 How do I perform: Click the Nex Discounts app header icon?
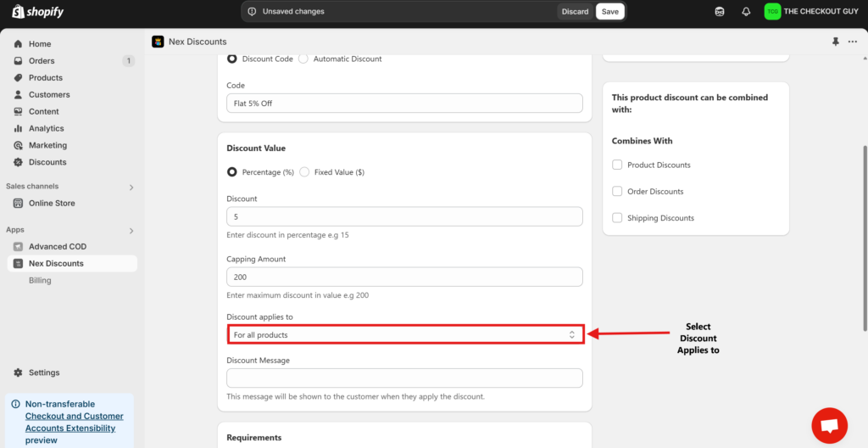[158, 42]
